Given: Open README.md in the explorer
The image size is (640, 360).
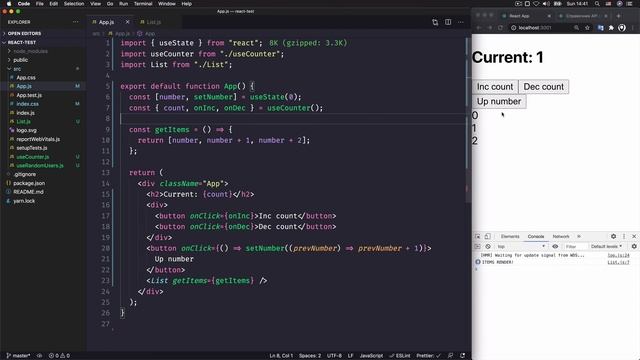Looking at the screenshot, I should (28, 192).
